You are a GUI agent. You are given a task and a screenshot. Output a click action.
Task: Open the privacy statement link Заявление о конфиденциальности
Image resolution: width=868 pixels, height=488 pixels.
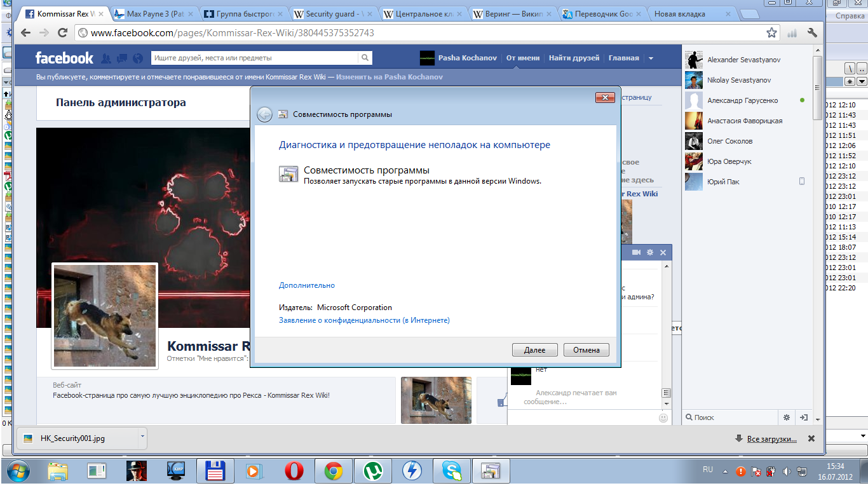pyautogui.click(x=364, y=320)
